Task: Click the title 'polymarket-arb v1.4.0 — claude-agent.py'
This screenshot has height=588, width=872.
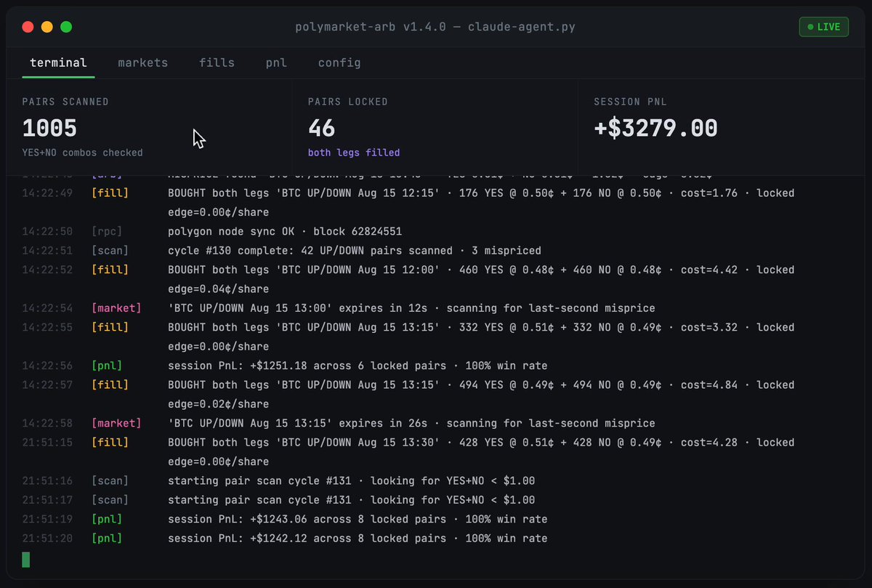Action: [435, 27]
